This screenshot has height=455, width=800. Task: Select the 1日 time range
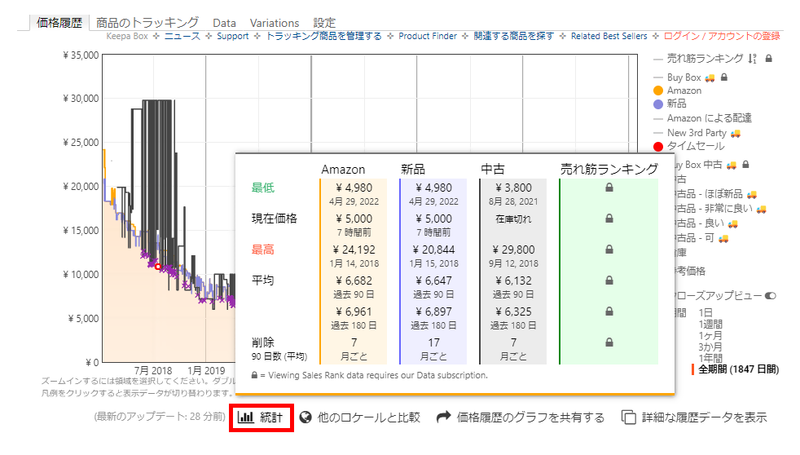(705, 313)
